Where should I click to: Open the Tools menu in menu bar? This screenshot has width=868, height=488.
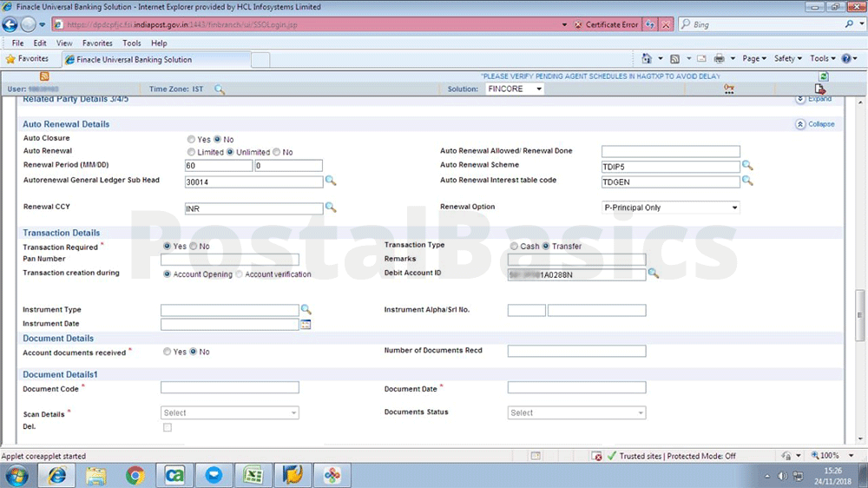[x=132, y=43]
